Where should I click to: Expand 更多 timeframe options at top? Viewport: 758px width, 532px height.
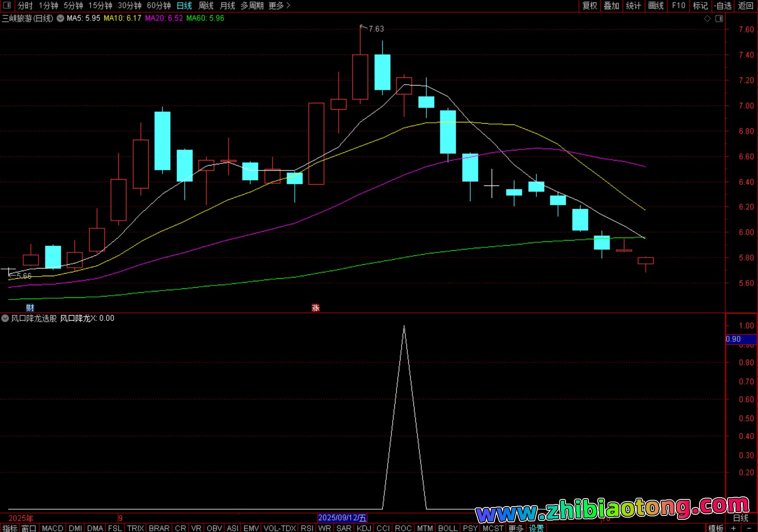tap(279, 6)
